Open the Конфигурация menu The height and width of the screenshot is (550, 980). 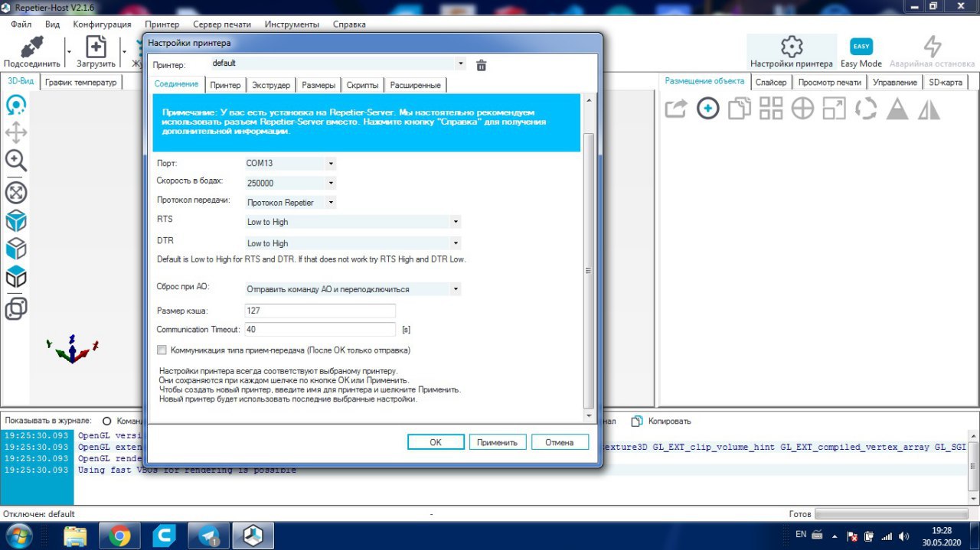pyautogui.click(x=102, y=24)
